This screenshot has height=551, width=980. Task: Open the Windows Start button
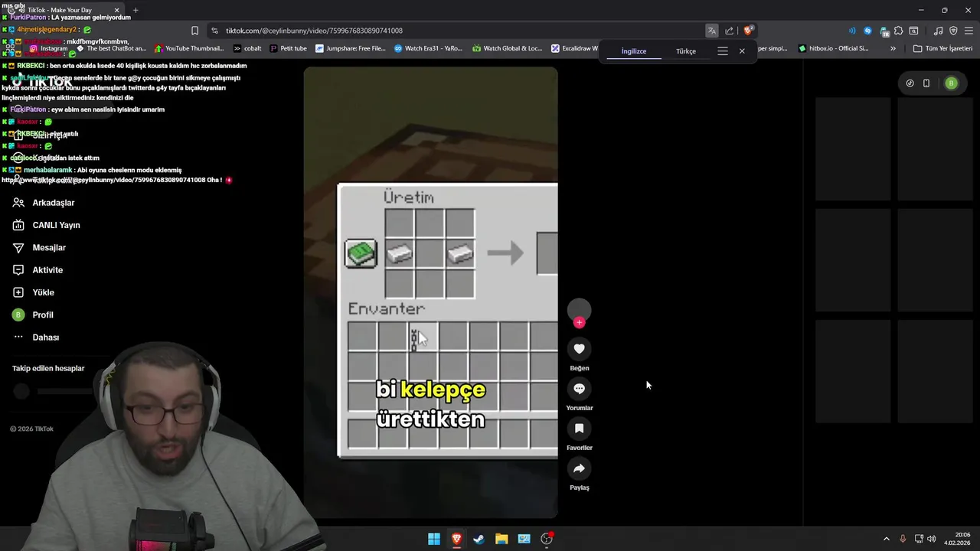pos(434,539)
